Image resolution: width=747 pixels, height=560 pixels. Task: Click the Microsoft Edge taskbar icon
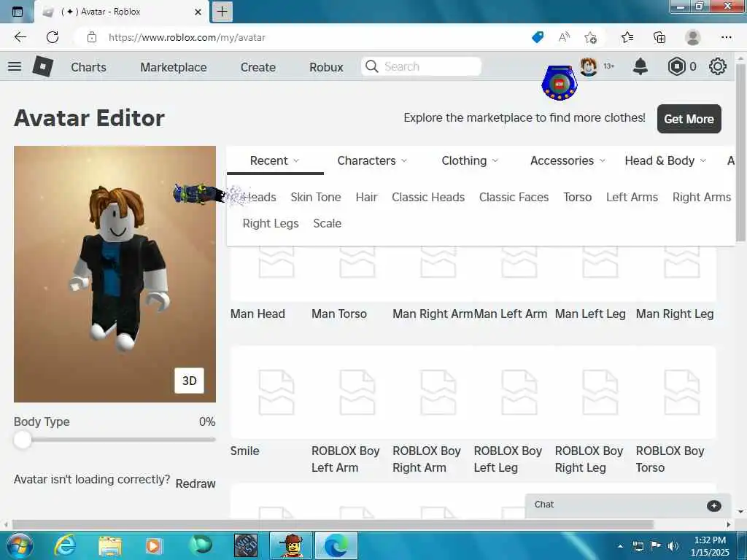coord(336,545)
